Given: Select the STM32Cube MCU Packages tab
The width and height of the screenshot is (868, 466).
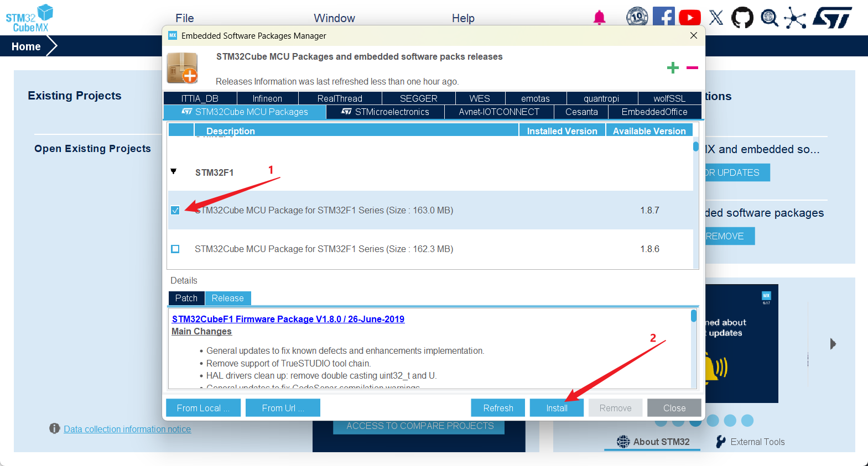Looking at the screenshot, I should point(245,112).
